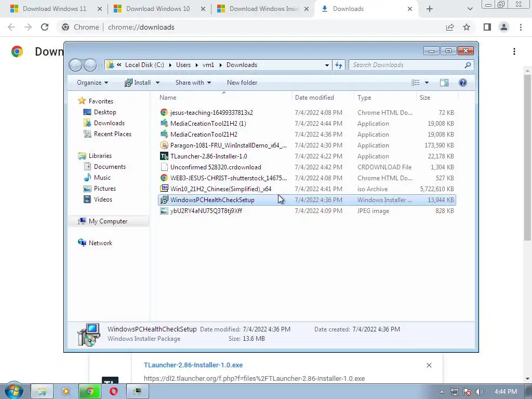This screenshot has width=532, height=399.
Task: Open Opera from the taskbar
Action: [113, 392]
